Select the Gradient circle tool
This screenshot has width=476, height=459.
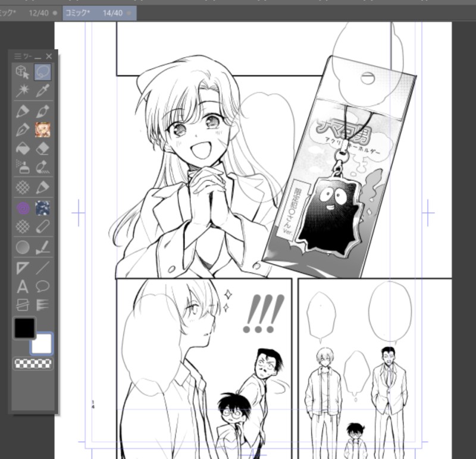click(x=23, y=247)
